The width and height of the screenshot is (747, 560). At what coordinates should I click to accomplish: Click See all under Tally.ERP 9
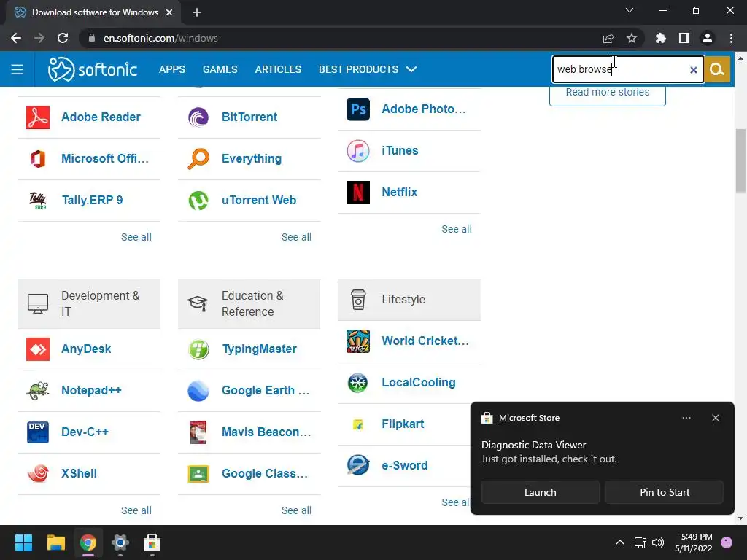pos(136,237)
